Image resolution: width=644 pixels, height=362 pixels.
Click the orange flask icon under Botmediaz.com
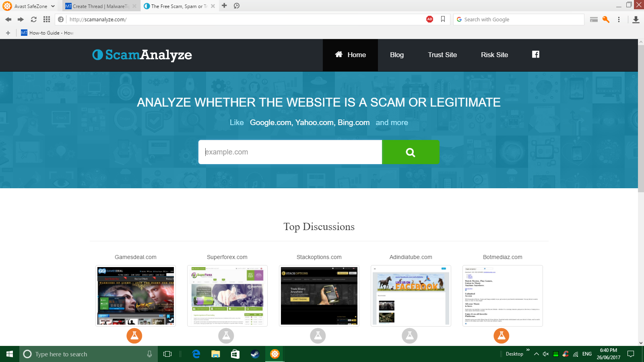(502, 335)
